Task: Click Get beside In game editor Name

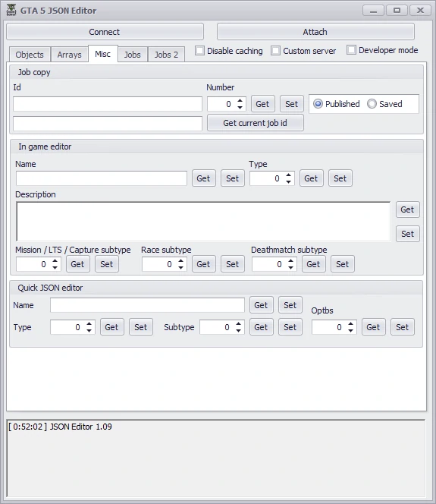Action: (x=203, y=178)
